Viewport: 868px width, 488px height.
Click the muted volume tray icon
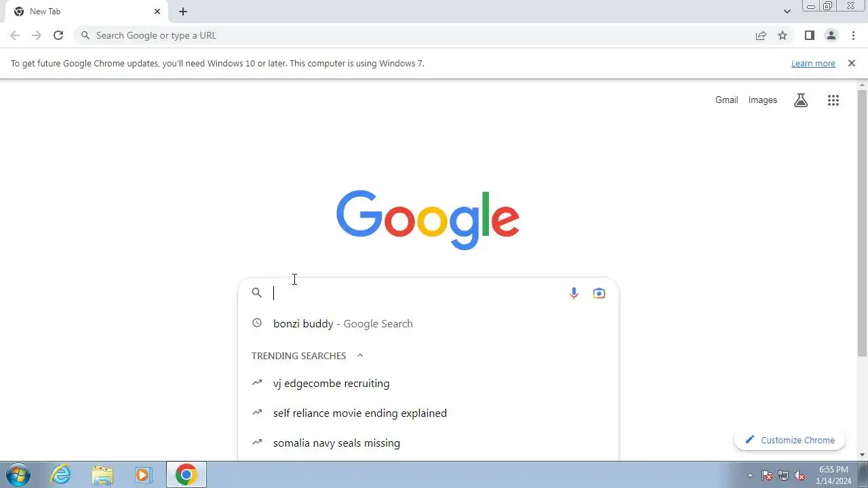click(800, 475)
